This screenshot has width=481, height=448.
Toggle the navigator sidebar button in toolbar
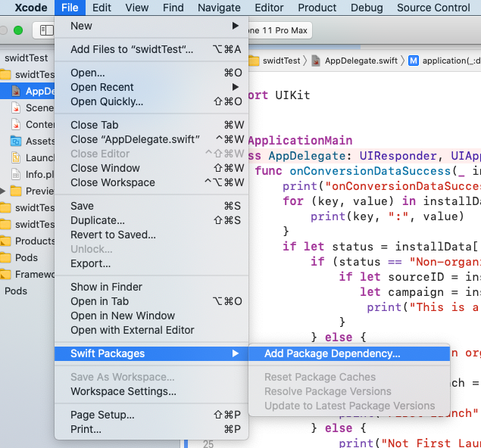click(x=46, y=30)
